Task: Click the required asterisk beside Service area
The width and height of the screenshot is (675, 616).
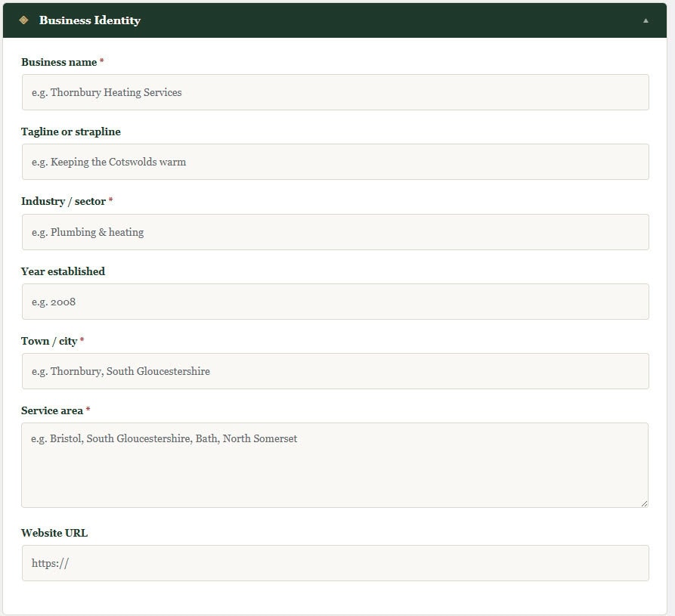Action: point(88,410)
